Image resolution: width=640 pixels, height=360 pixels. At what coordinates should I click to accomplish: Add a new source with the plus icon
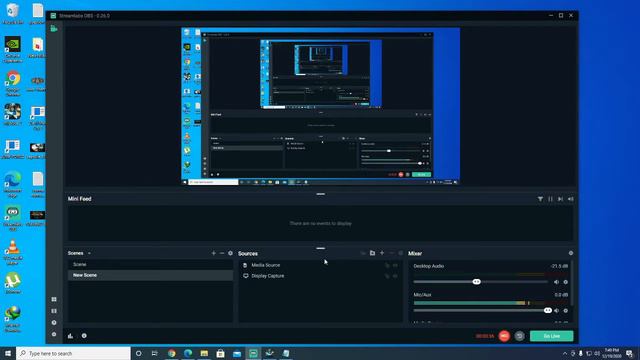coord(382,253)
